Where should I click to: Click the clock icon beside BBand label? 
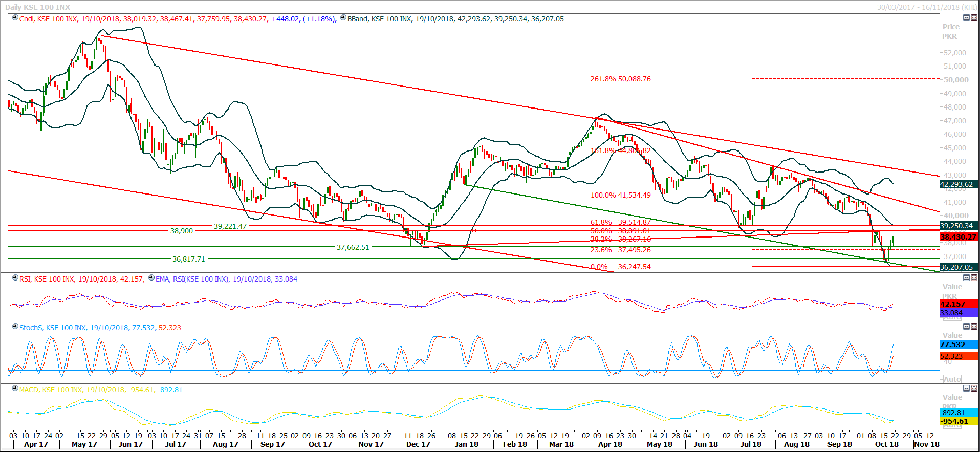click(x=343, y=18)
